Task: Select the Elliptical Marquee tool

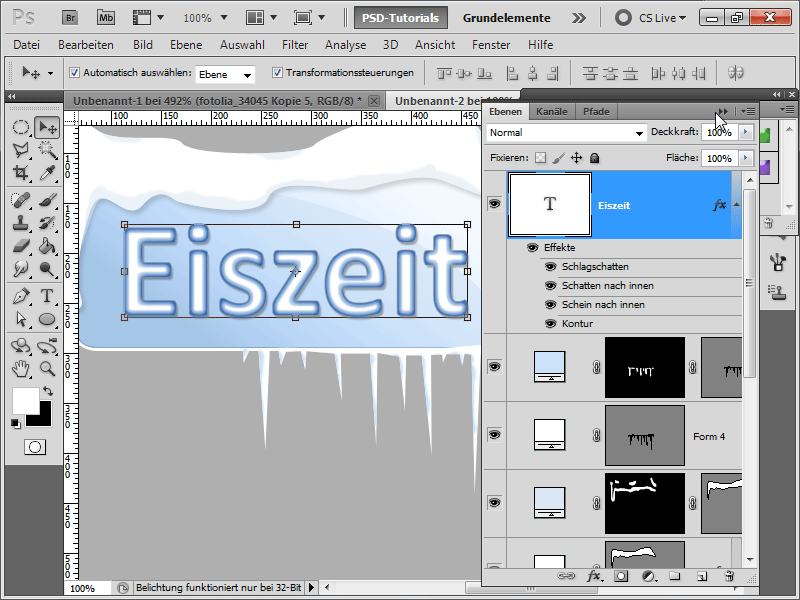Action: click(x=20, y=127)
